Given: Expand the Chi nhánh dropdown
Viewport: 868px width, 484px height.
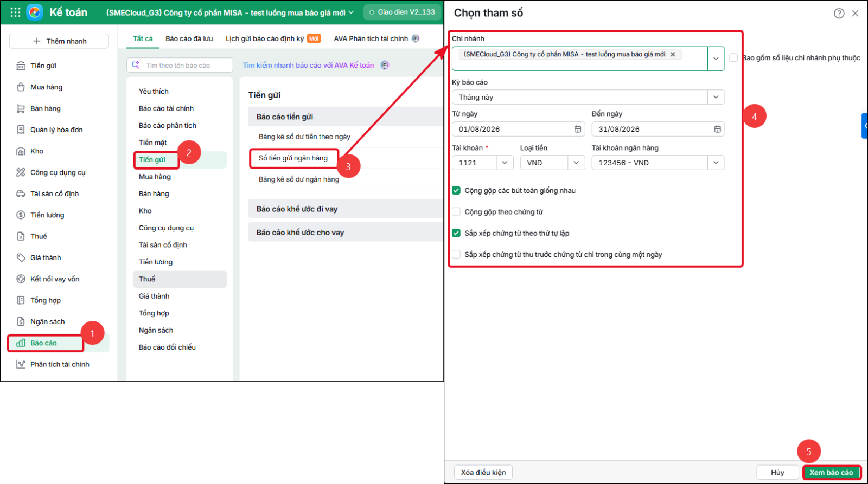Looking at the screenshot, I should (x=716, y=59).
